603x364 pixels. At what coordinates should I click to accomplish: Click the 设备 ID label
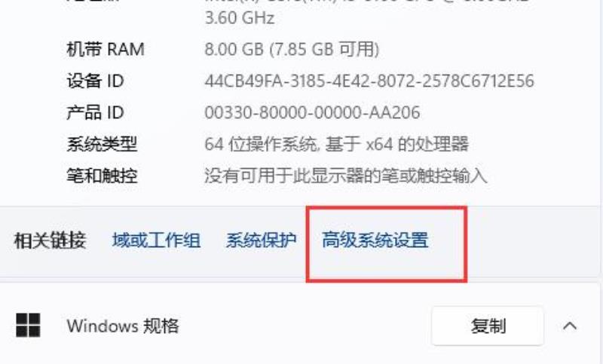[95, 81]
